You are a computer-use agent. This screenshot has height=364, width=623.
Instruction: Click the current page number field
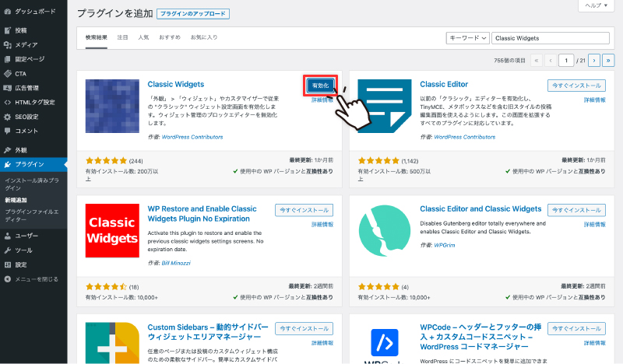point(566,61)
